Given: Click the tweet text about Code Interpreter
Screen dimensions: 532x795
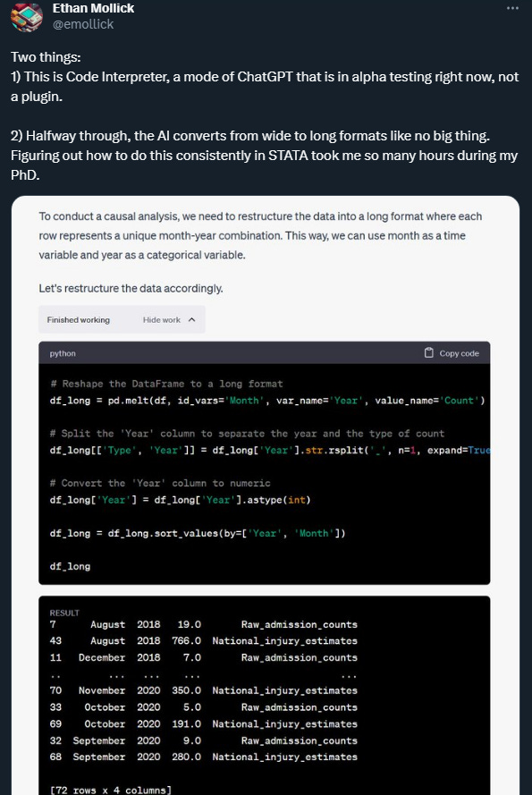Looking at the screenshot, I should (265, 86).
